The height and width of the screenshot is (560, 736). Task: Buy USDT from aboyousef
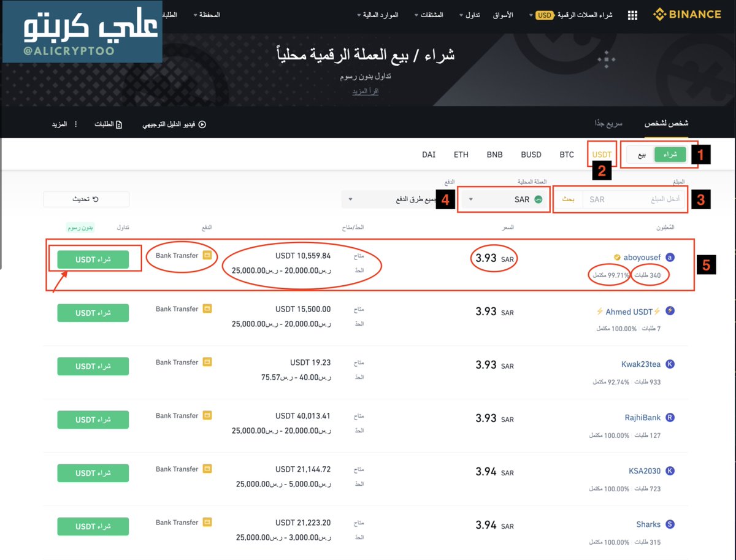(93, 259)
